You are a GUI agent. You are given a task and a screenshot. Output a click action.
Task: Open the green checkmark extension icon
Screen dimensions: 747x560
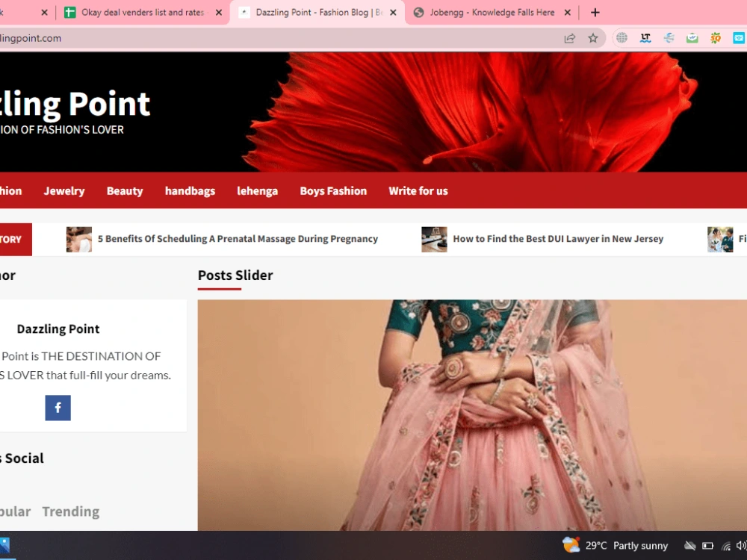coord(692,38)
